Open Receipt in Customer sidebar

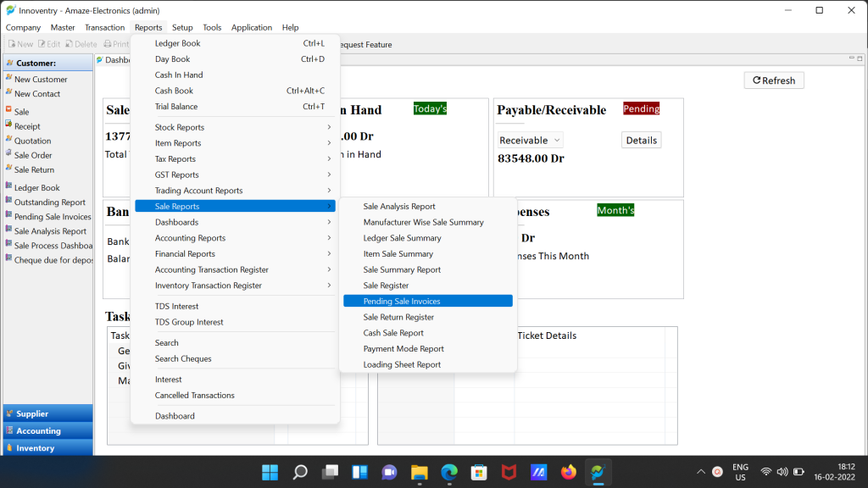(x=27, y=126)
